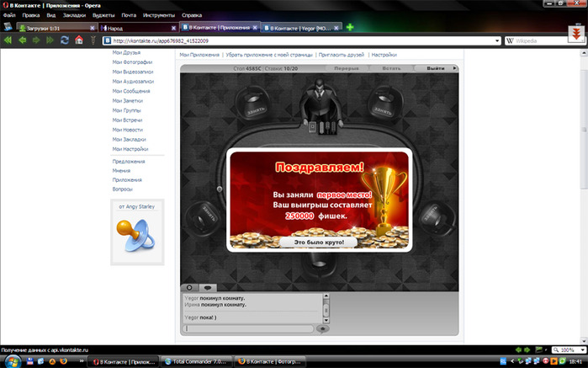The image size is (588, 368).
Task: Open Мои Группы link
Action: click(x=126, y=110)
